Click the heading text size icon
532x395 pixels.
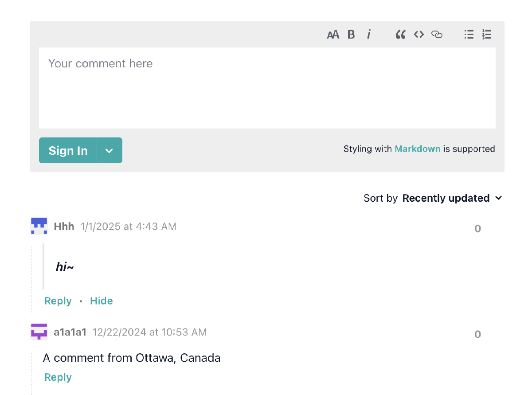click(x=333, y=35)
